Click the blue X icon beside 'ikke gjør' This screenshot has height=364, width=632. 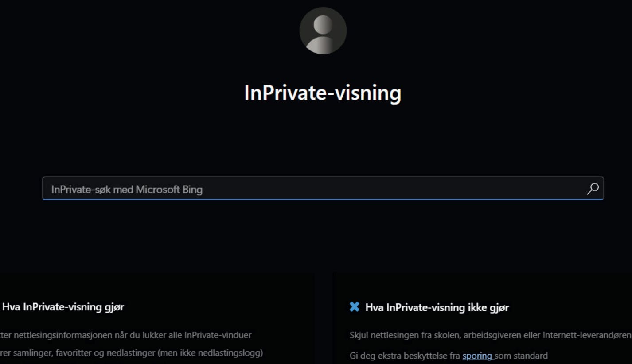click(355, 307)
